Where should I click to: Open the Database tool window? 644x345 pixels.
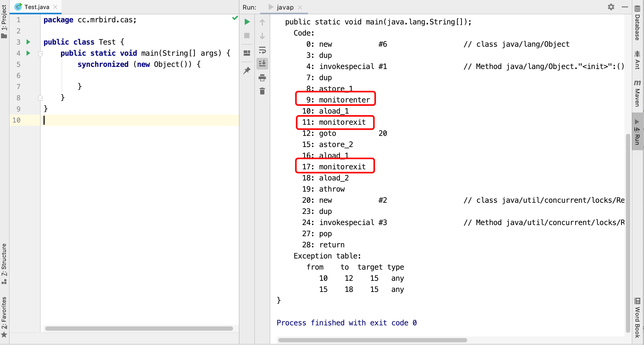point(638,23)
